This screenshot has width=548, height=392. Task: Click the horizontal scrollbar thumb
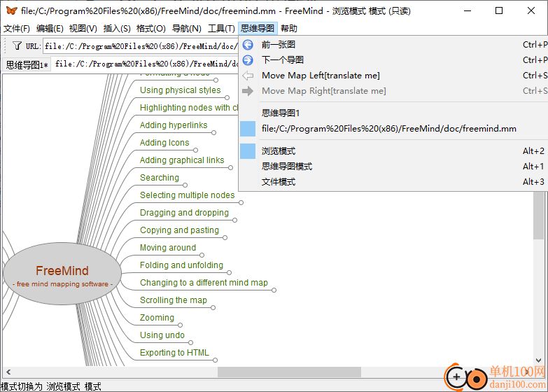pyautogui.click(x=289, y=372)
